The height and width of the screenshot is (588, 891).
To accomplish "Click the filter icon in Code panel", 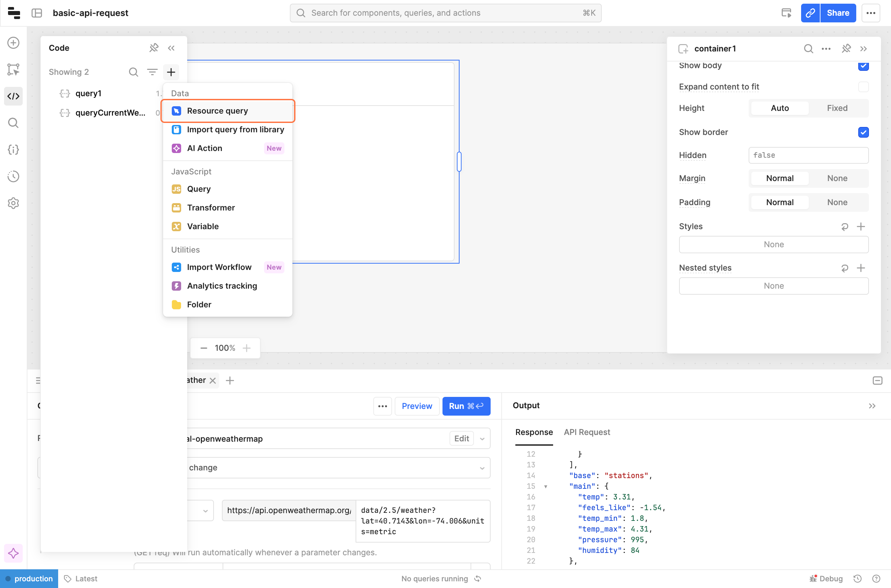I will coord(152,71).
